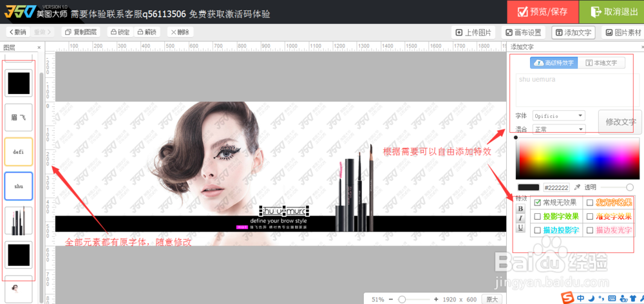Enable 渐变字效果 checkbox

(x=590, y=216)
